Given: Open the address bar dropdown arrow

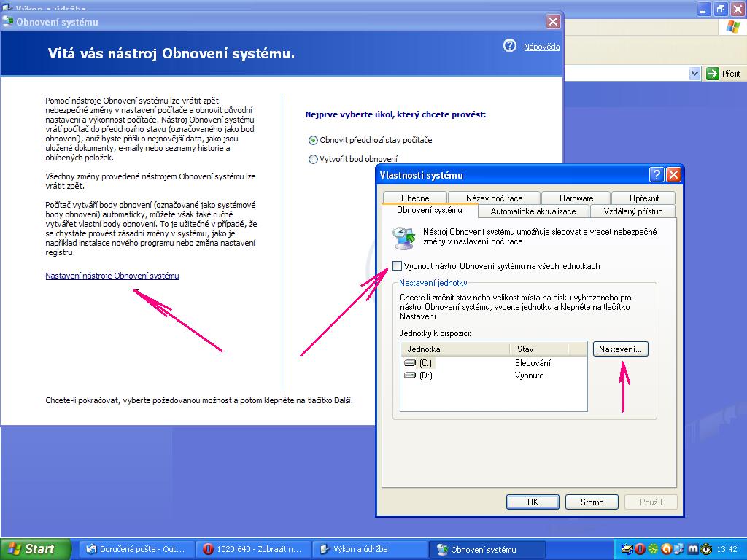Looking at the screenshot, I should (695, 74).
